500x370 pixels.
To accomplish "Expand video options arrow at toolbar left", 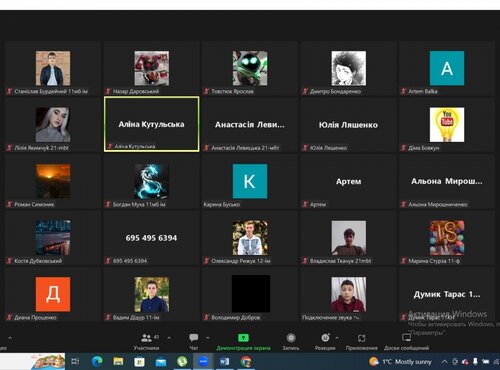I will 10,338.
